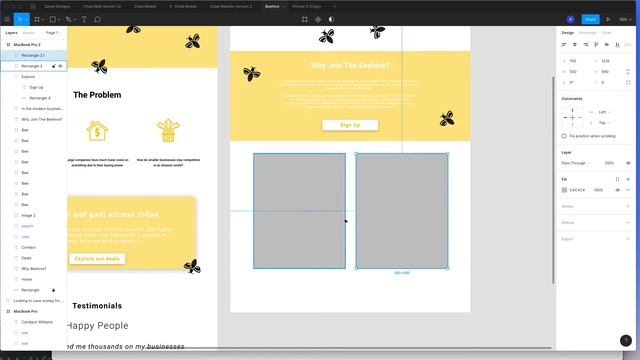Add an Effect with the plus icon
This screenshot has width=640, height=360.
(628, 222)
